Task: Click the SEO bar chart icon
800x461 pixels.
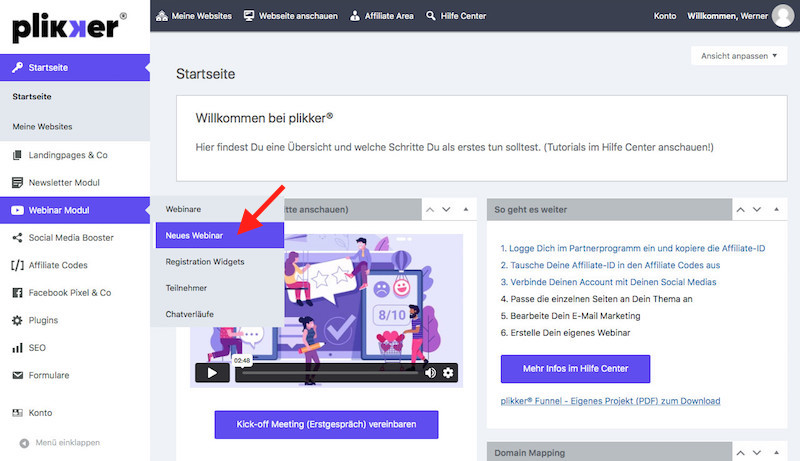Action: tap(18, 348)
